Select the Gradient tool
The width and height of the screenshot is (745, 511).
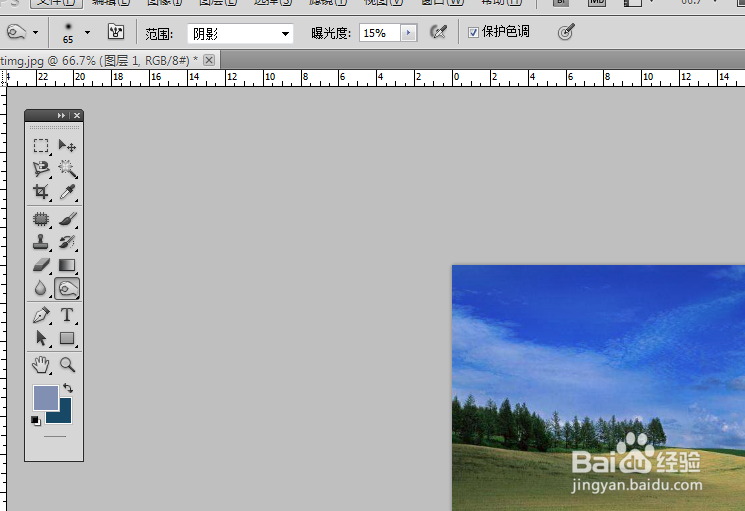point(67,265)
